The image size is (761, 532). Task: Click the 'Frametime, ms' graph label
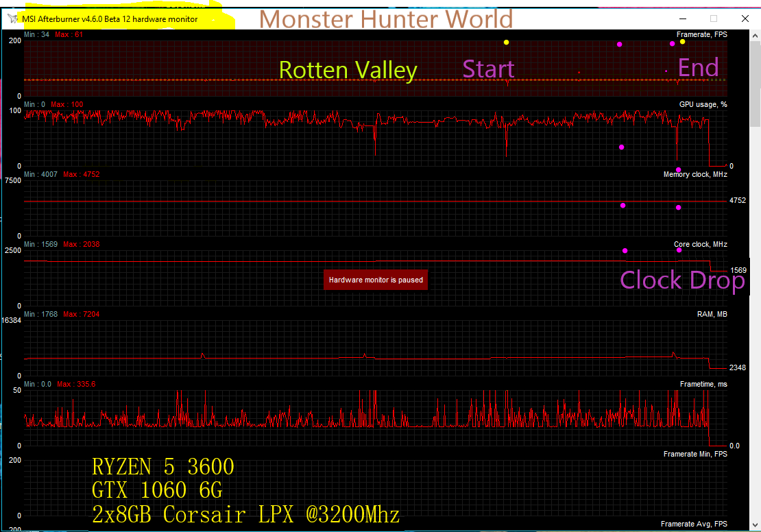703,384
